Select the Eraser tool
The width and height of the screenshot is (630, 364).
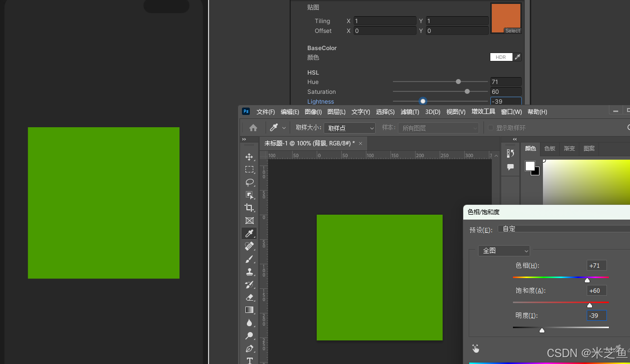point(249,297)
